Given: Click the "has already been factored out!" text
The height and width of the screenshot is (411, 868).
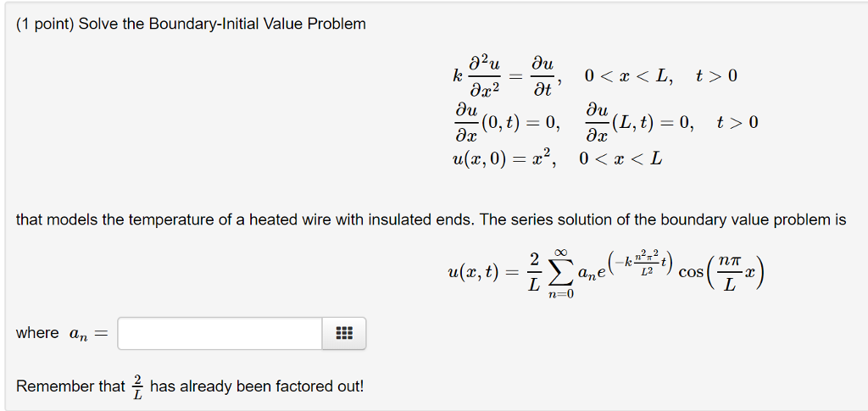Looking at the screenshot, I should 258,386.
